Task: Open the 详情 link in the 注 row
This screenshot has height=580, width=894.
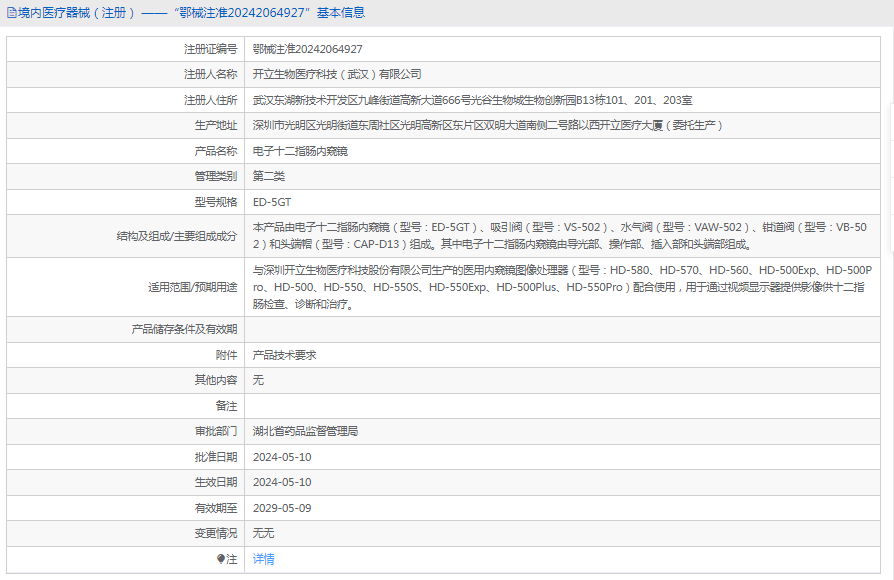Action: pos(263,559)
